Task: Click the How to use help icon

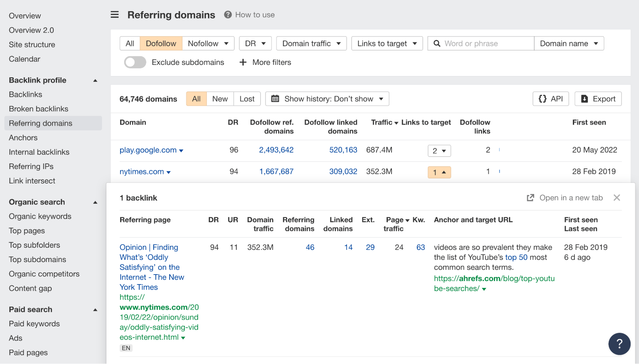Action: 226,14
